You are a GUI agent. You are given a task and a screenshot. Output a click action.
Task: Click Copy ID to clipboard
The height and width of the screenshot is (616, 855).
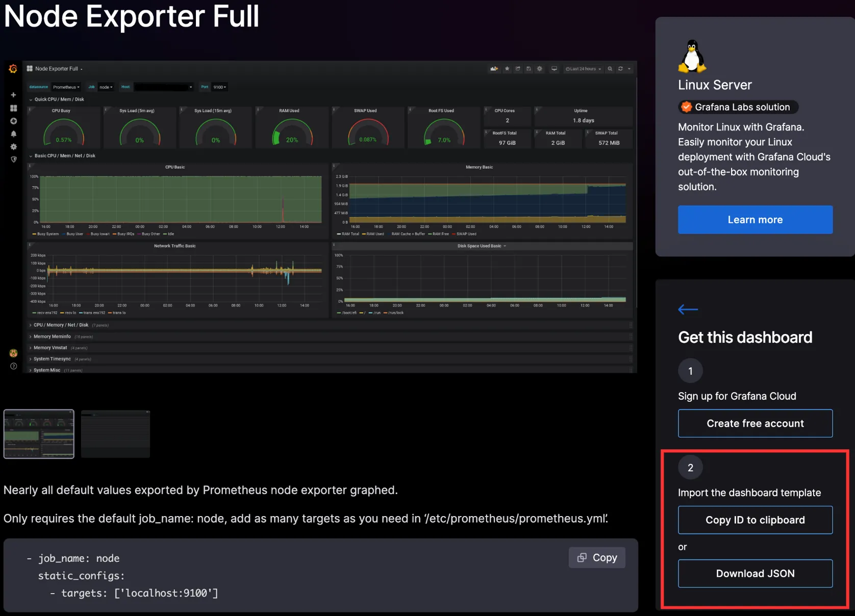click(755, 520)
